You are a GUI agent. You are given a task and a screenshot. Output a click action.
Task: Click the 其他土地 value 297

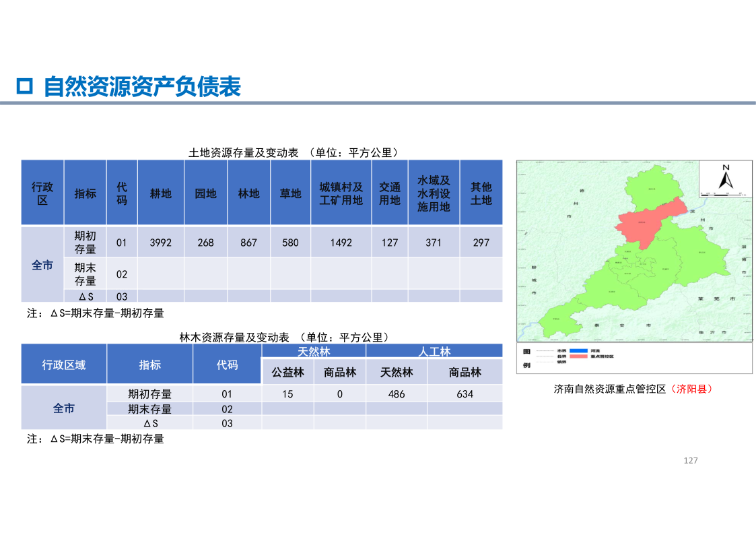tap(481, 243)
